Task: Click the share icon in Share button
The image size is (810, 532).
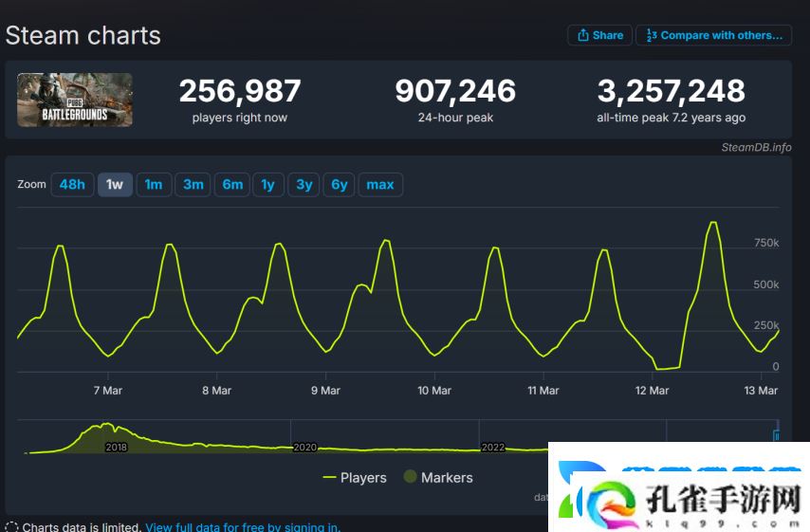Action: [x=583, y=34]
